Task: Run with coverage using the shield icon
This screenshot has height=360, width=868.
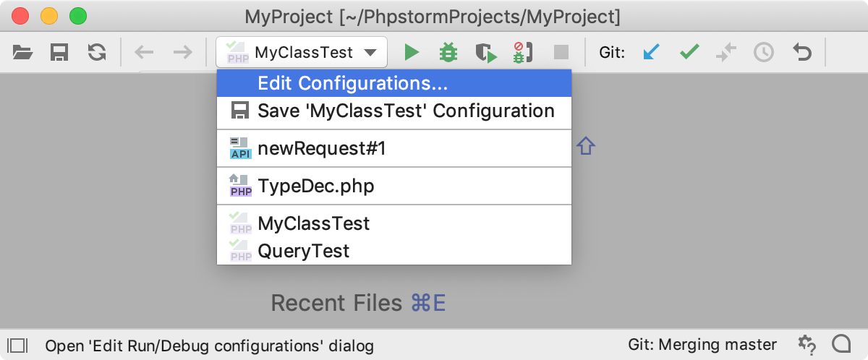Action: pos(485,52)
